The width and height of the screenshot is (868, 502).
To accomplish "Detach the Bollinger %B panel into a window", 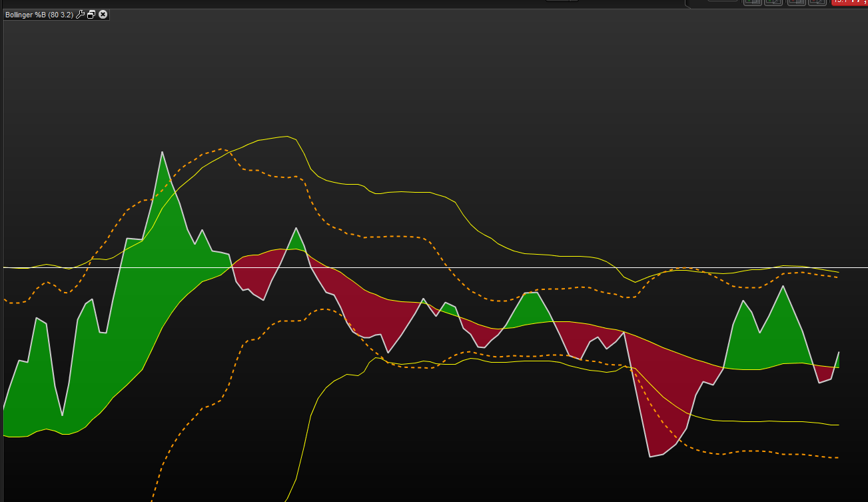I will coord(91,15).
